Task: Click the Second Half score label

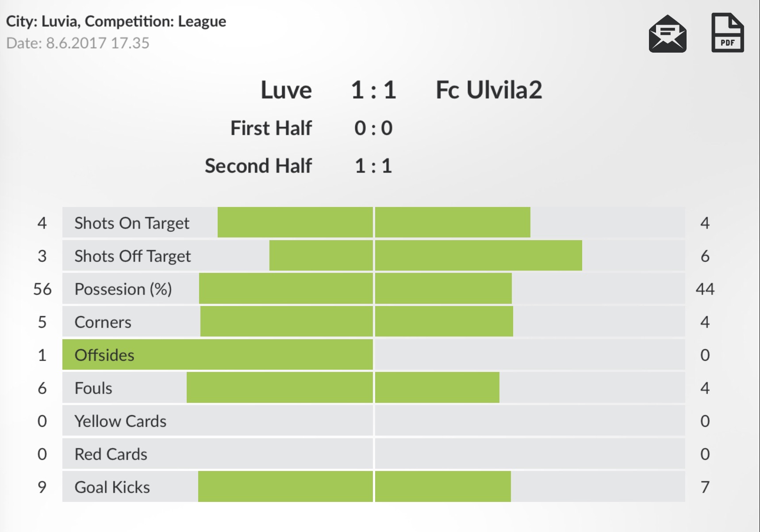Action: 258,166
